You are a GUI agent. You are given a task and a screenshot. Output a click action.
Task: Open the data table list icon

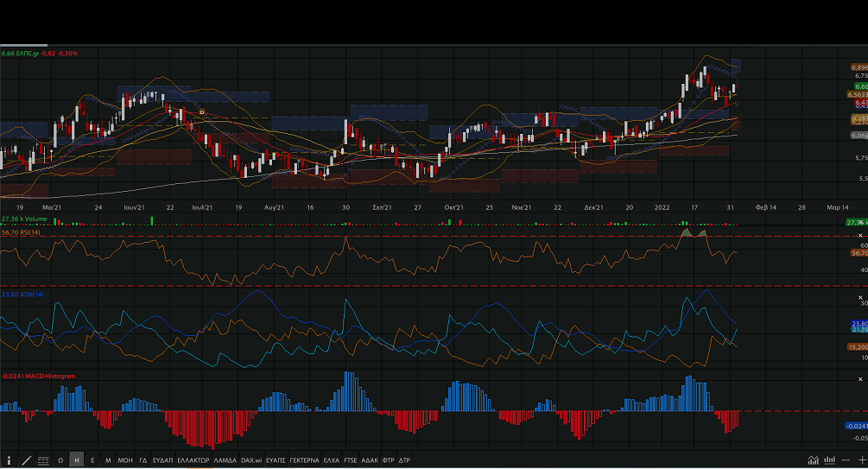(x=43, y=460)
